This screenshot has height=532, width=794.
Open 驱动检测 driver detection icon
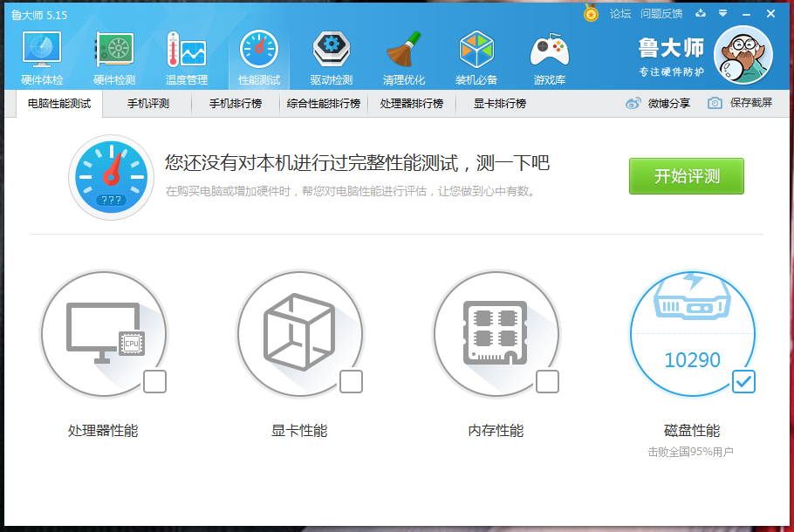[332, 58]
